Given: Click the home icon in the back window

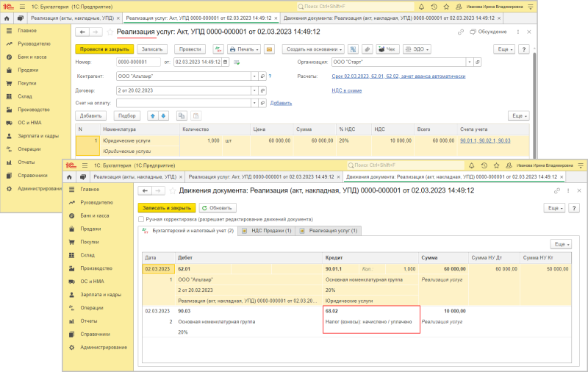Looking at the screenshot, I should 7,18.
